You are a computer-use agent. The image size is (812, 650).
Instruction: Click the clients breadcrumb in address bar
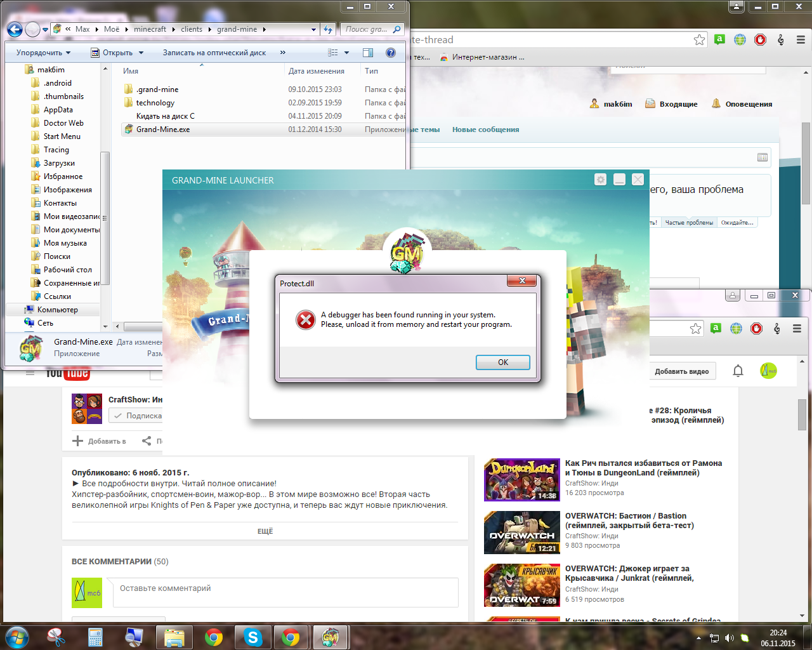coord(192,29)
